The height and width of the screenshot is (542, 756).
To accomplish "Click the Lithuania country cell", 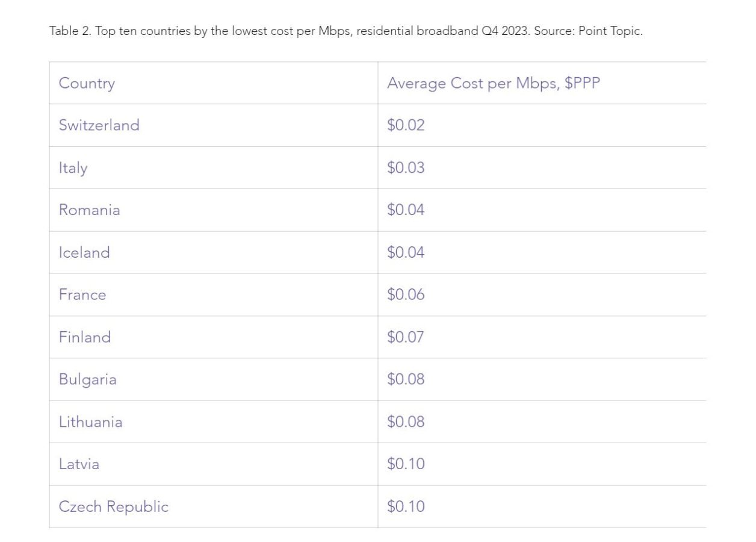I will 90,422.
